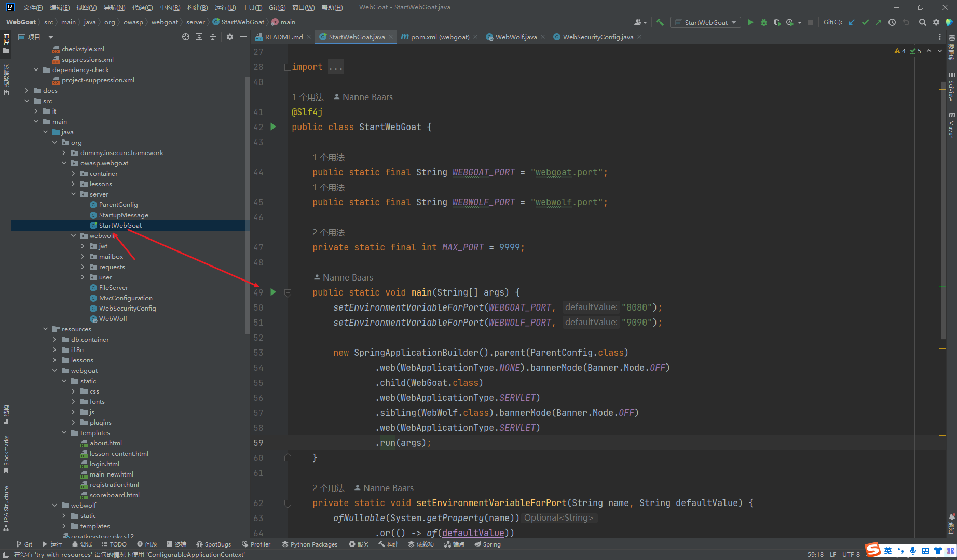
Task: Open the TODO tool window
Action: (114, 544)
